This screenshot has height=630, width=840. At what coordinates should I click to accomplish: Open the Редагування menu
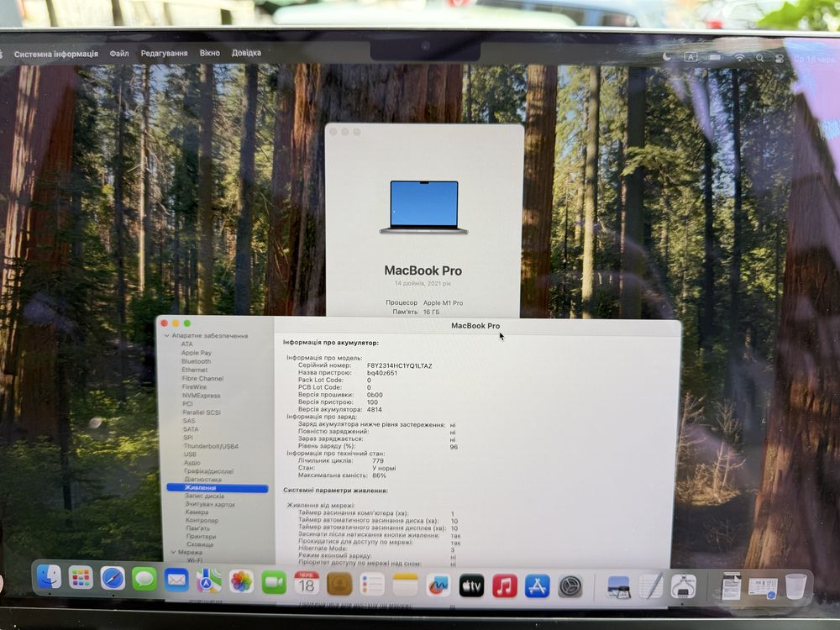(164, 54)
